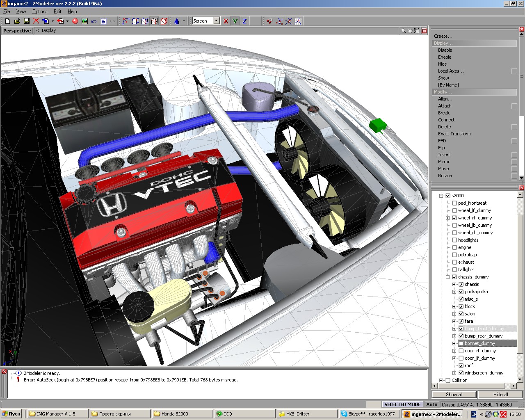Toggle the Z axis lock

pyautogui.click(x=245, y=21)
